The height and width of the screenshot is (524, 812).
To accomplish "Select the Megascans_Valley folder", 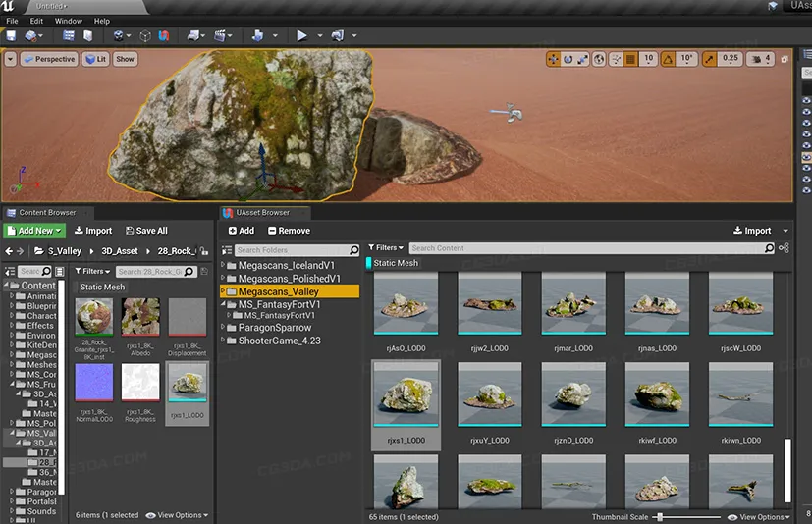I will (290, 291).
